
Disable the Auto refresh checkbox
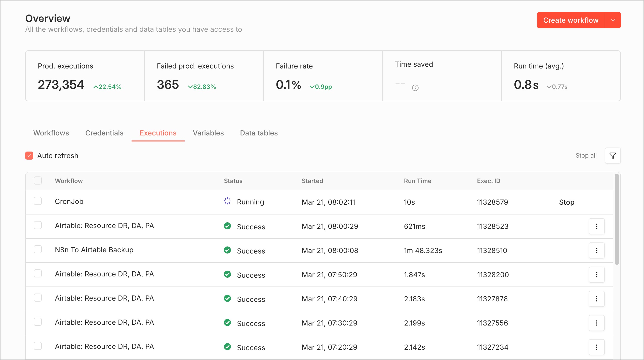click(x=29, y=156)
